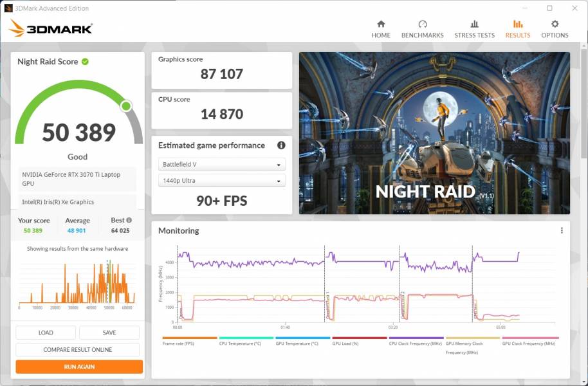Toggle GPU Memory Clock Frequency legend swatch

(x=473, y=338)
